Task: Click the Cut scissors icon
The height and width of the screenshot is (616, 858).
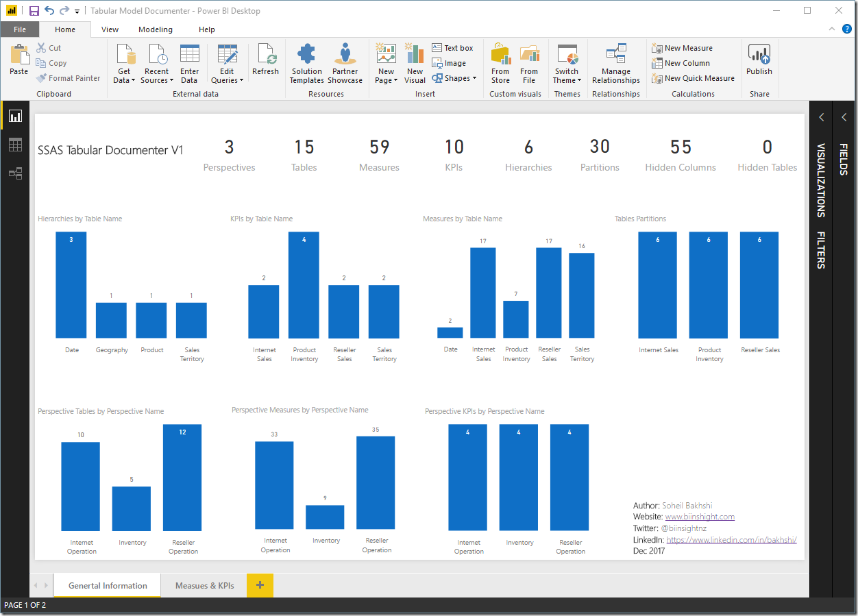Action: (41, 48)
